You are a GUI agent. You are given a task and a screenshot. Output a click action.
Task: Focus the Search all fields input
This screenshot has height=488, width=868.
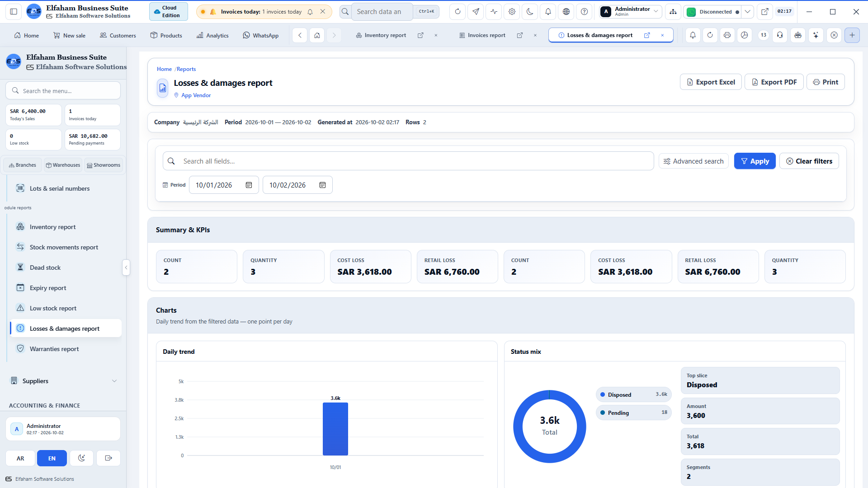(x=408, y=161)
